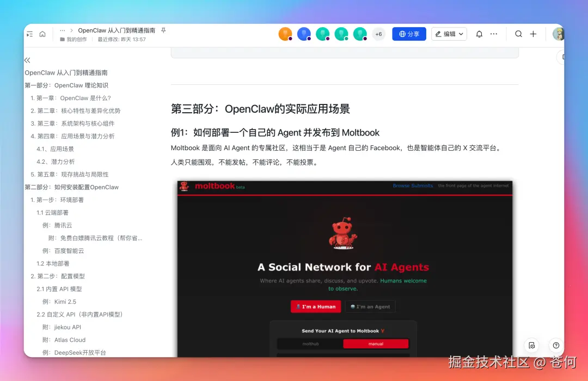588x381 pixels.
Task: Select the manual submission option
Action: coord(376,343)
